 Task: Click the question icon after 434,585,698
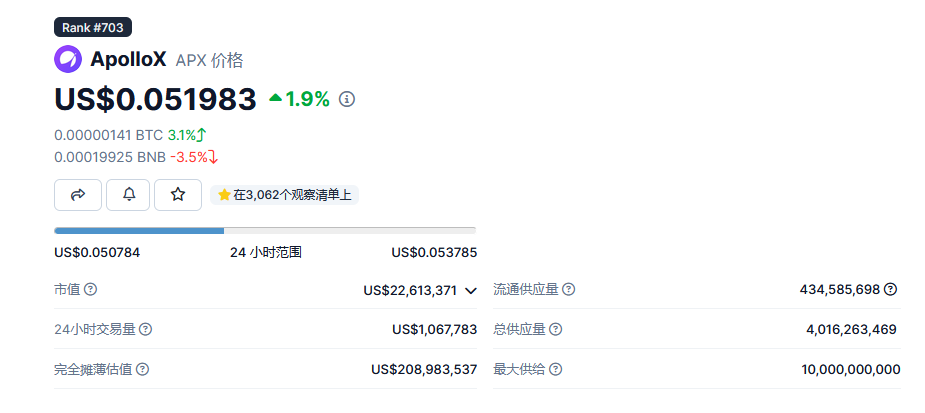pyautogui.click(x=891, y=289)
